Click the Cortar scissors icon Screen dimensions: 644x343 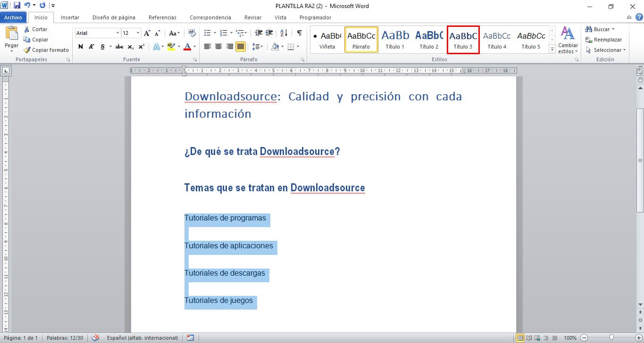point(27,29)
